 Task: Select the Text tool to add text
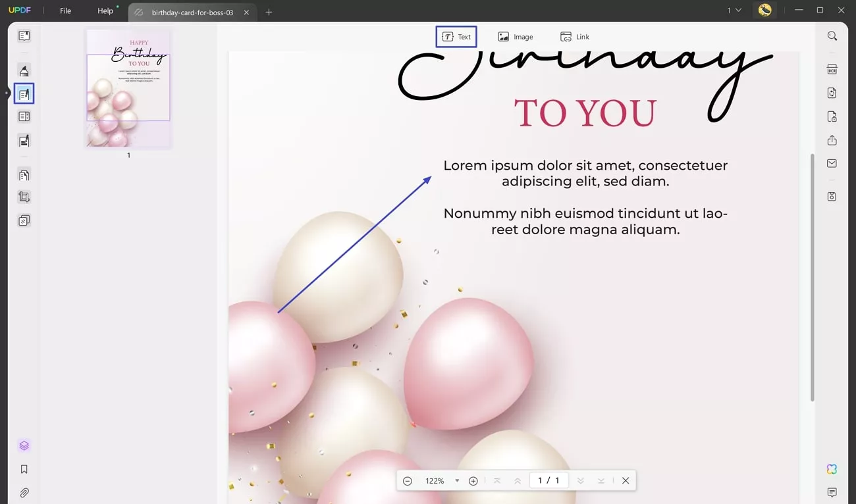[x=456, y=36]
